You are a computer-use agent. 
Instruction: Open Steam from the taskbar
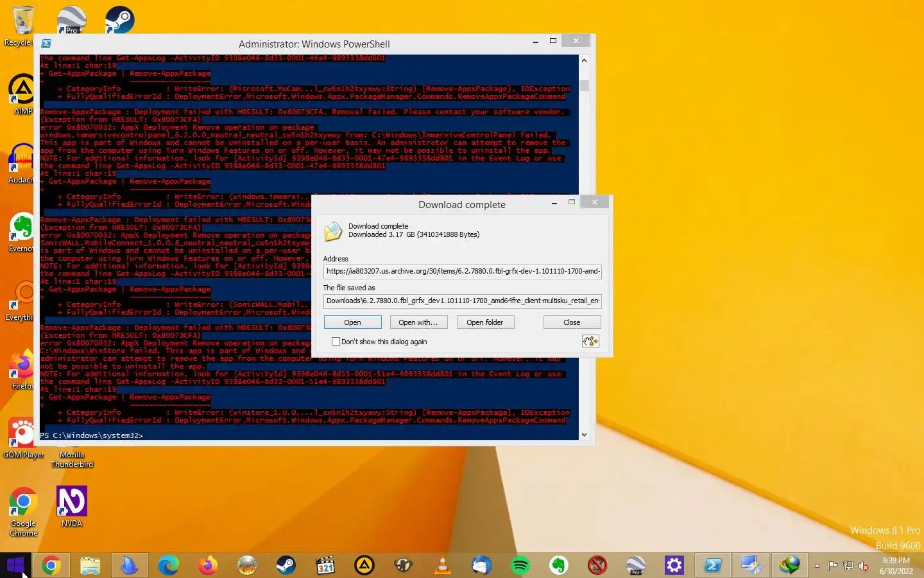tap(286, 565)
